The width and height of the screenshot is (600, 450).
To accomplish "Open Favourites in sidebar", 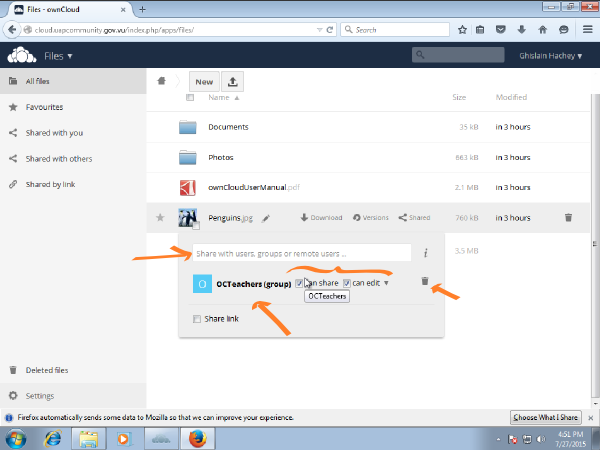I will click(73, 107).
